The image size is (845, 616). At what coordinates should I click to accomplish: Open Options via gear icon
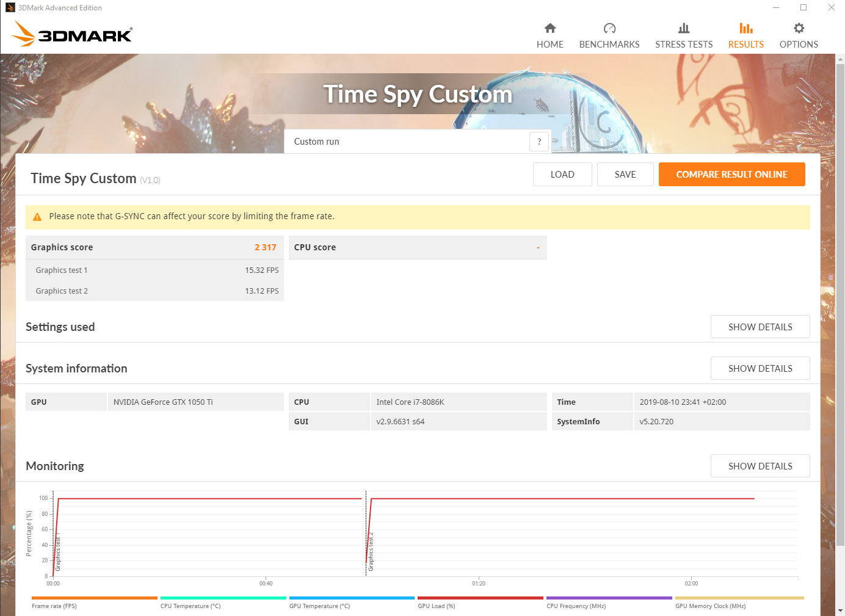click(x=799, y=28)
